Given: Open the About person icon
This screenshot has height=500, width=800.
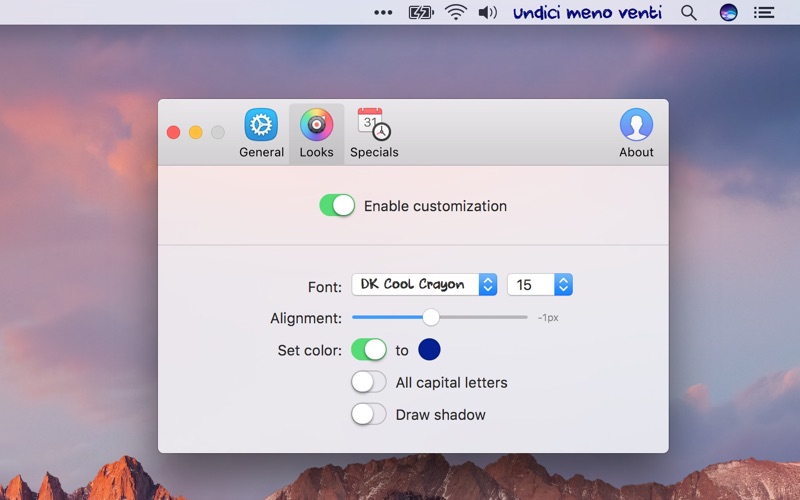Looking at the screenshot, I should [x=636, y=126].
